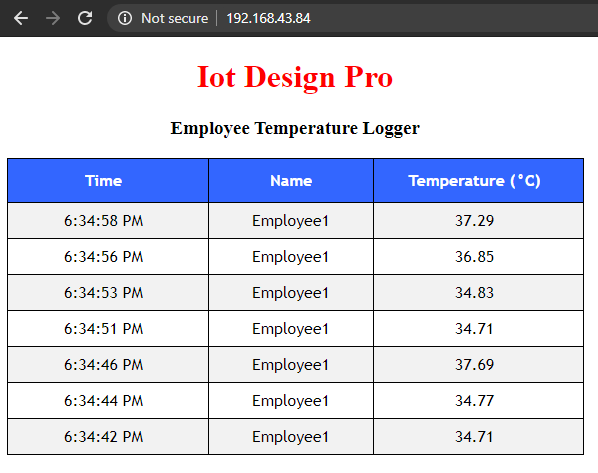This screenshot has height=473, width=598.
Task: Select the 6:34:44 PM time cell
Action: coord(108,401)
